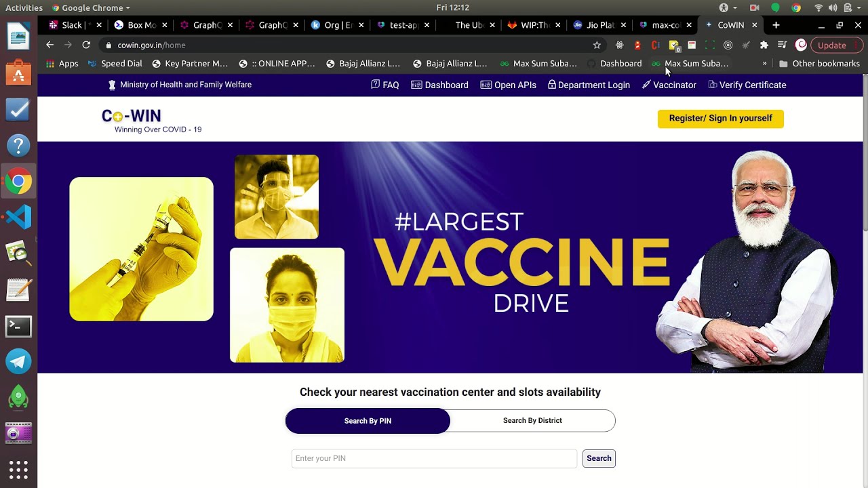The width and height of the screenshot is (868, 488).
Task: Click the Chrome Update button
Action: tap(836, 45)
